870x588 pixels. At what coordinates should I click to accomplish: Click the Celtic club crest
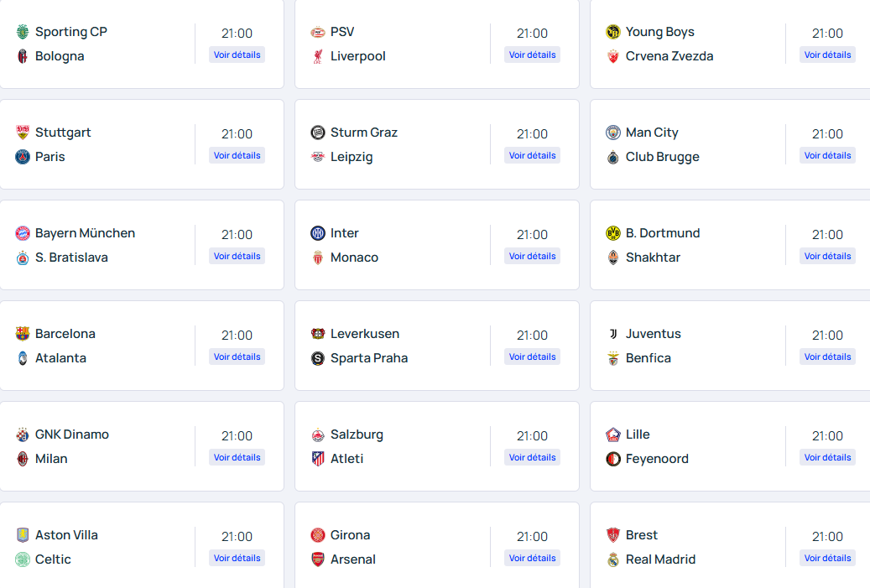pyautogui.click(x=23, y=559)
